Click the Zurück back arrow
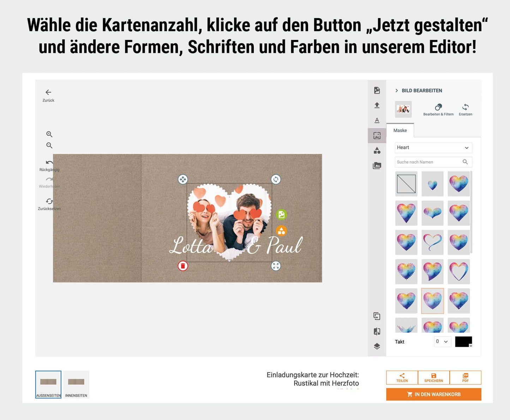 [48, 92]
